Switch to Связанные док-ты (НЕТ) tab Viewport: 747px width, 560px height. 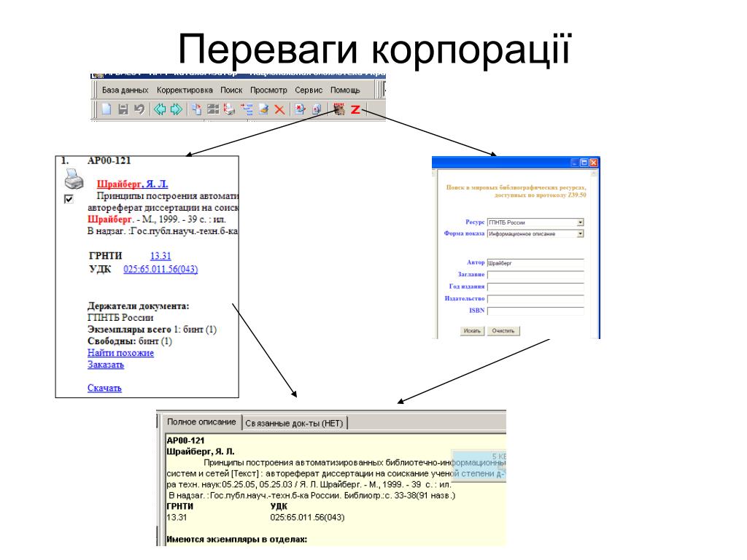pos(295,424)
